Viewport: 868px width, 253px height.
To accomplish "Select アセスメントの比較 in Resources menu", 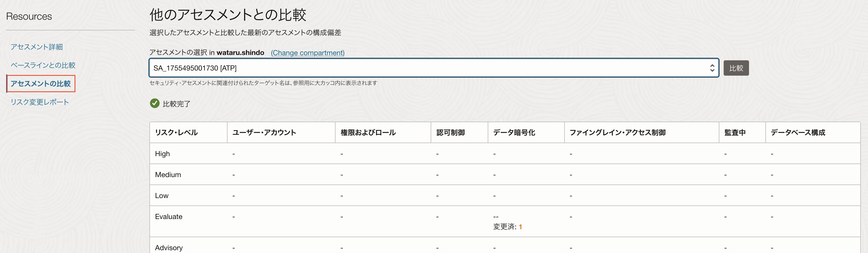I will point(41,83).
